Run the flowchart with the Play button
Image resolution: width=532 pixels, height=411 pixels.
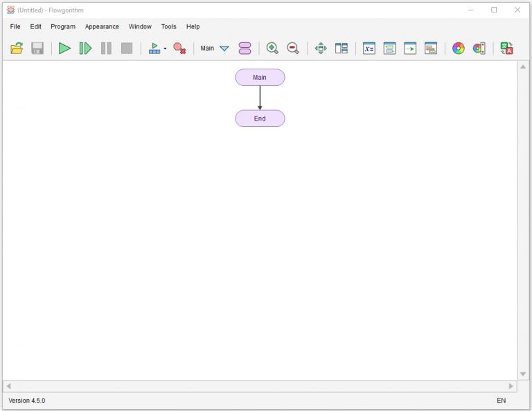tap(64, 49)
